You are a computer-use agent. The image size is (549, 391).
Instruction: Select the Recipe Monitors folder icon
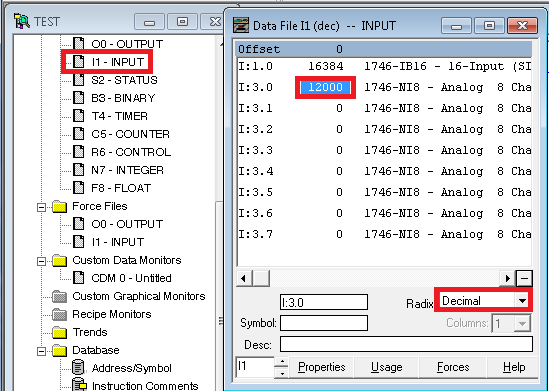60,314
